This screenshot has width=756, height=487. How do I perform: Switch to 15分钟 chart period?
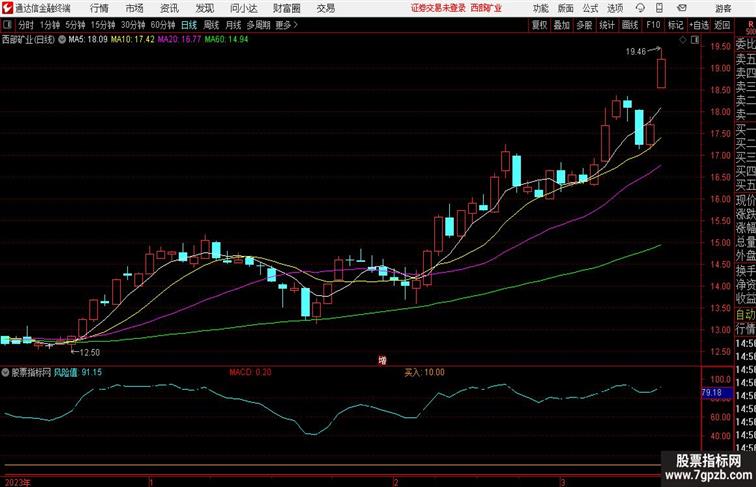103,25
